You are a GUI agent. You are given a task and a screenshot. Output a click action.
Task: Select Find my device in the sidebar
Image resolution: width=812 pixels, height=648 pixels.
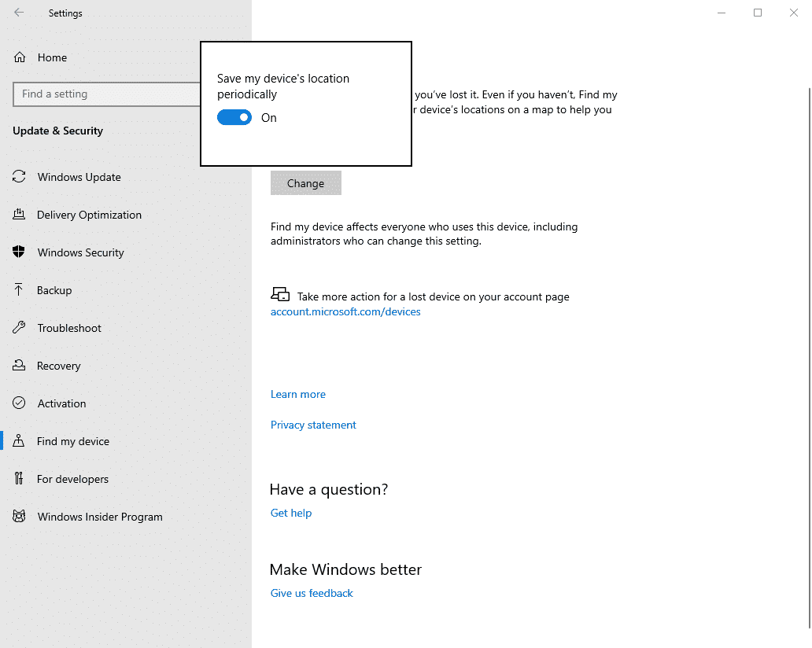[x=73, y=441]
